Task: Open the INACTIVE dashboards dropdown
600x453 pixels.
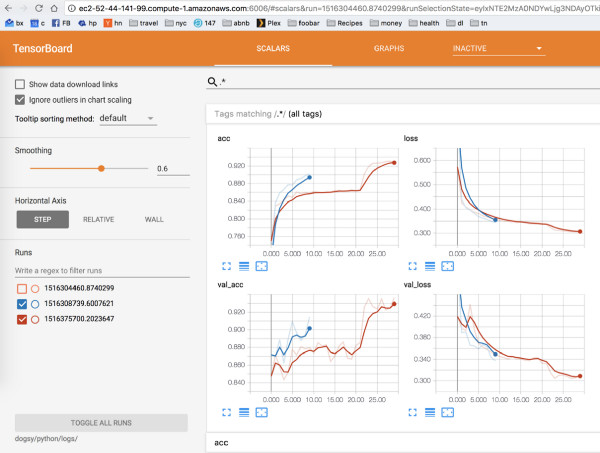Action: [x=496, y=48]
